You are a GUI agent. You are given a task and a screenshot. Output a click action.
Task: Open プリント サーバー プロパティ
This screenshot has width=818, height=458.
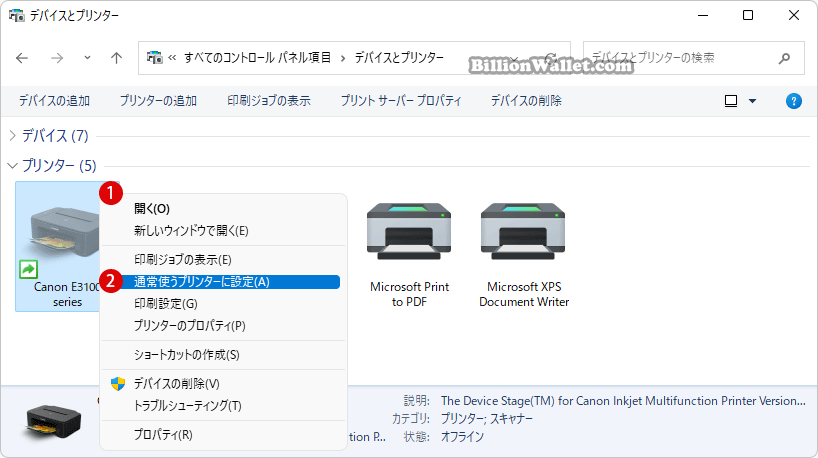(x=401, y=101)
